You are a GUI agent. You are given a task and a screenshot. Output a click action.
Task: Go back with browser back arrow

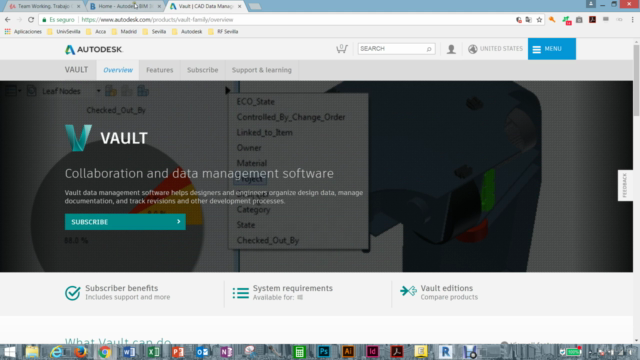tap(8, 20)
